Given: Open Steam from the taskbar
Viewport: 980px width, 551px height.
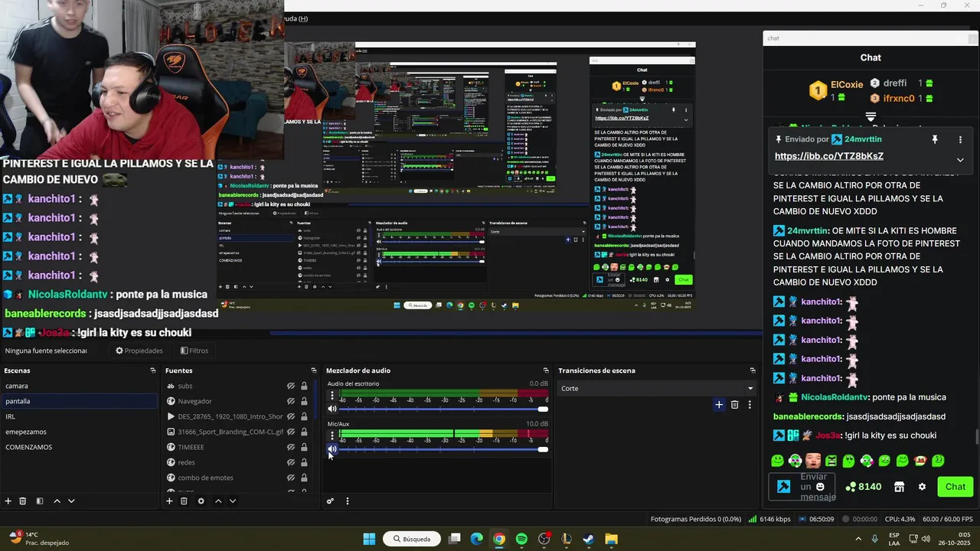Looking at the screenshot, I should [x=589, y=539].
